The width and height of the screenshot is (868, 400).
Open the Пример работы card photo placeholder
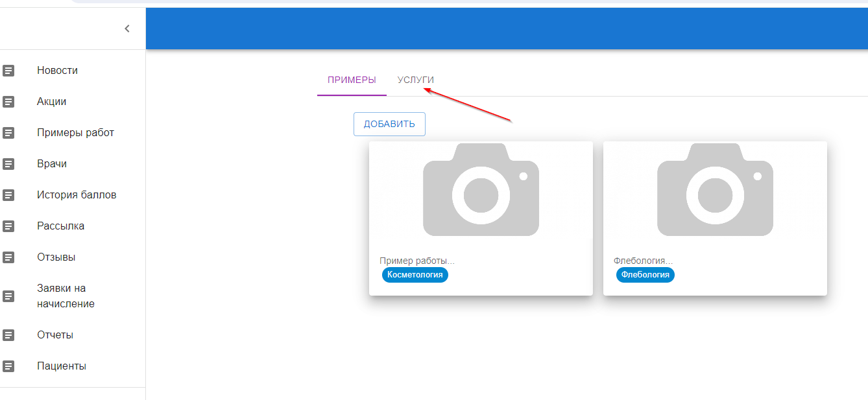(x=481, y=190)
